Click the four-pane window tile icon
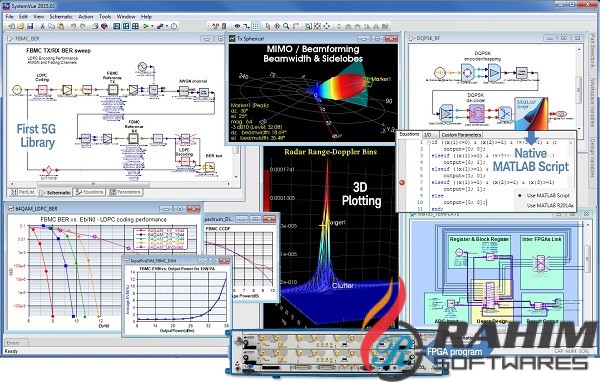Image resolution: width=600 pixels, height=382 pixels. (135, 26)
